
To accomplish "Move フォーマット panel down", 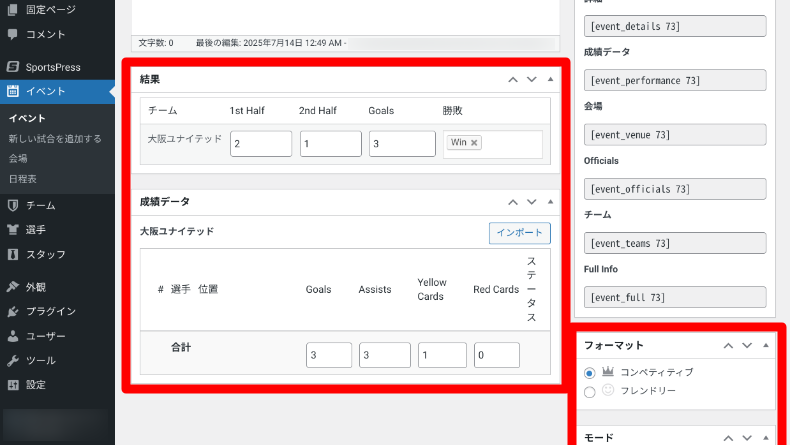I will pyautogui.click(x=747, y=346).
